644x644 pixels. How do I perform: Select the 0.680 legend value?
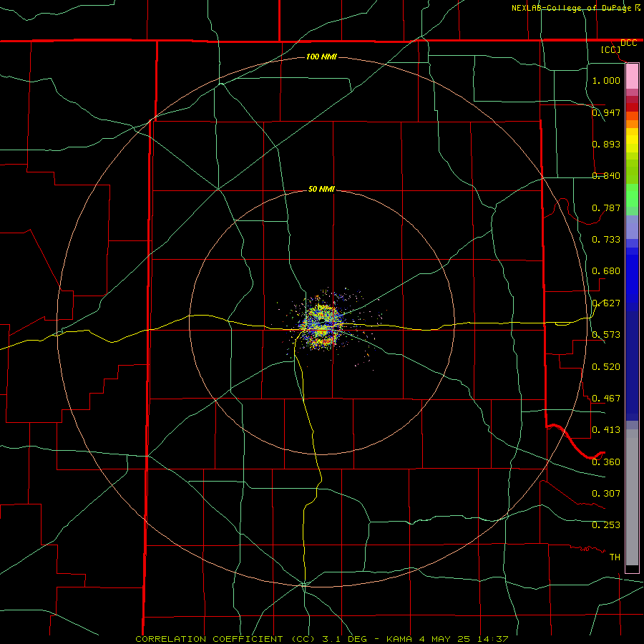(606, 271)
